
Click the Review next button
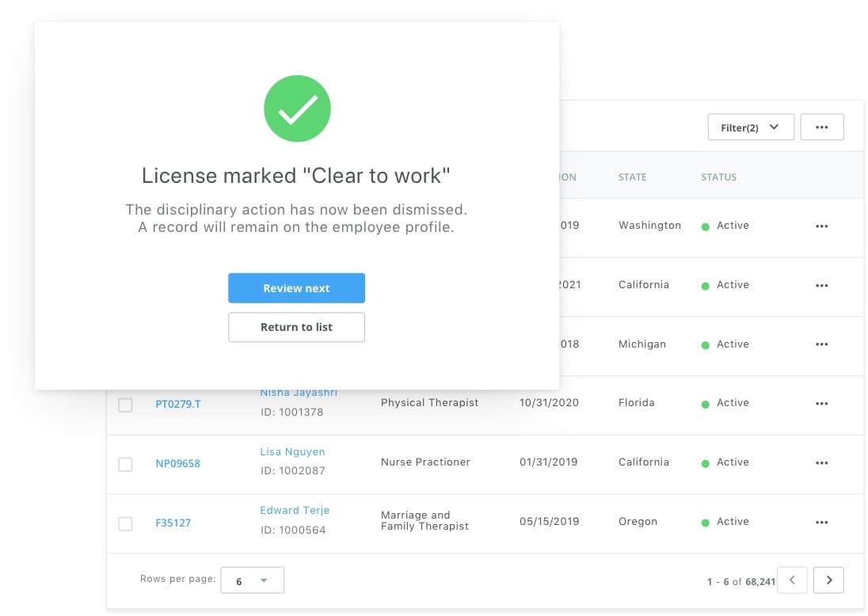pos(296,287)
